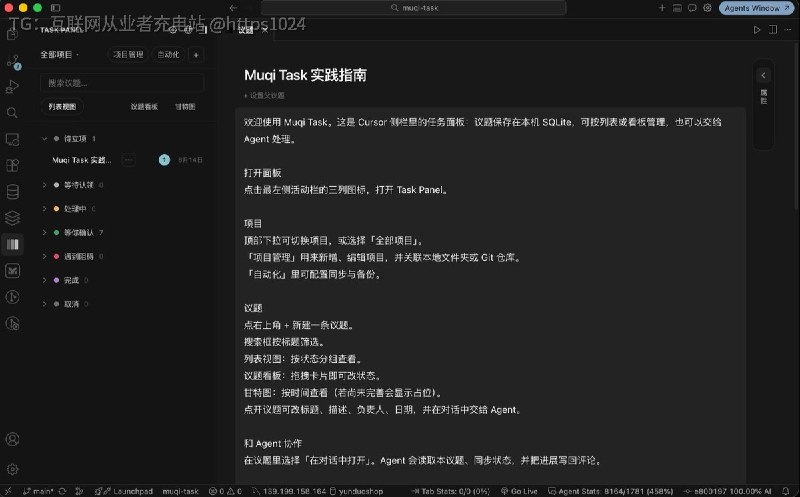Focus the 搜索议题 search field
This screenshot has height=497, width=800.
click(122, 83)
